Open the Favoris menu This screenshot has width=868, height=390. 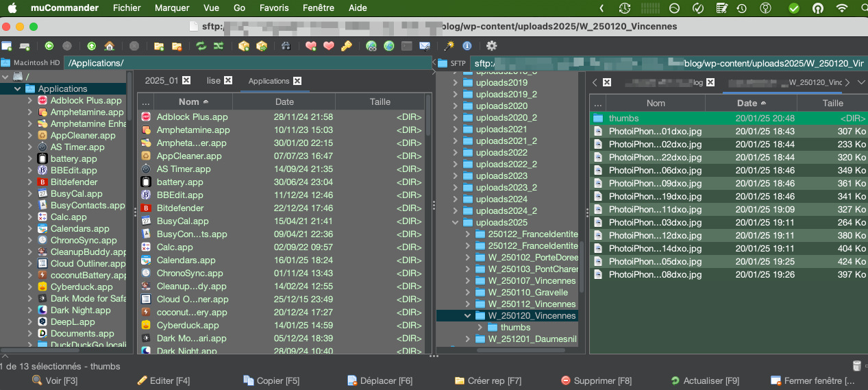coord(274,8)
